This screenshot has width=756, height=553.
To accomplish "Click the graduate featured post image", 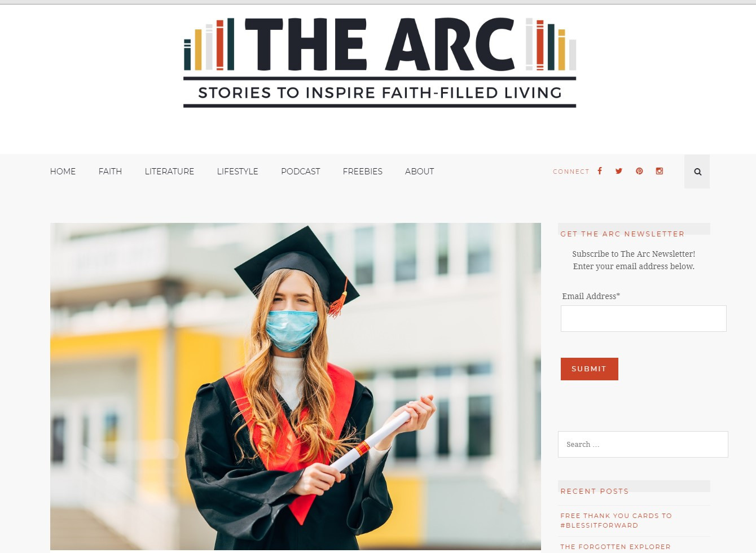I will [296, 387].
